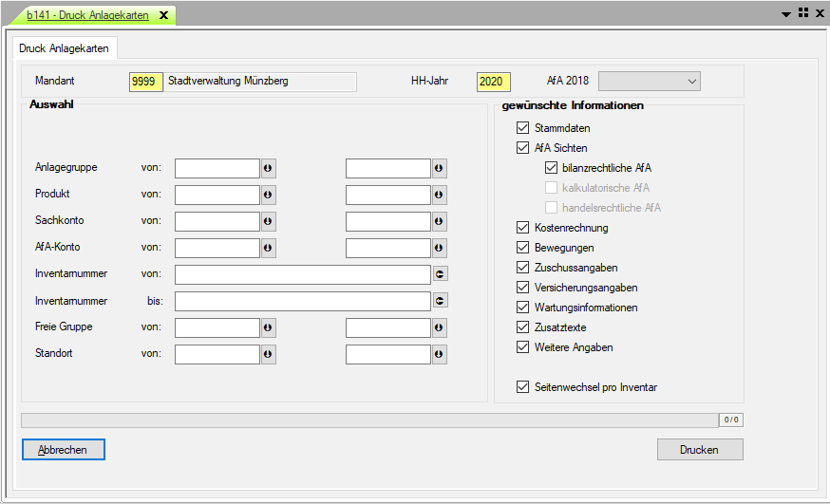Screen dimensions: 830x504
Task: Open window list dropdown arrow at top right
Action: (786, 14)
